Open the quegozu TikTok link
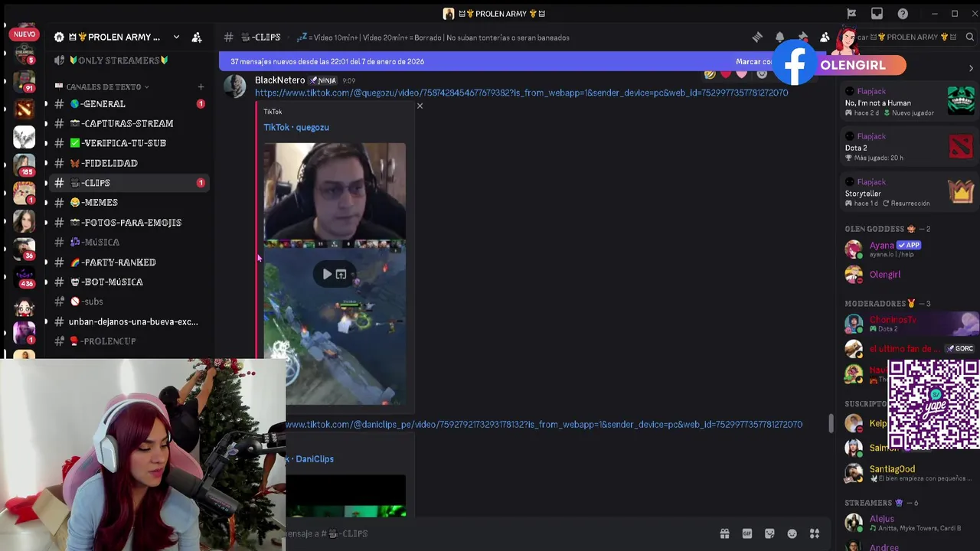The image size is (980, 551). pos(521,93)
